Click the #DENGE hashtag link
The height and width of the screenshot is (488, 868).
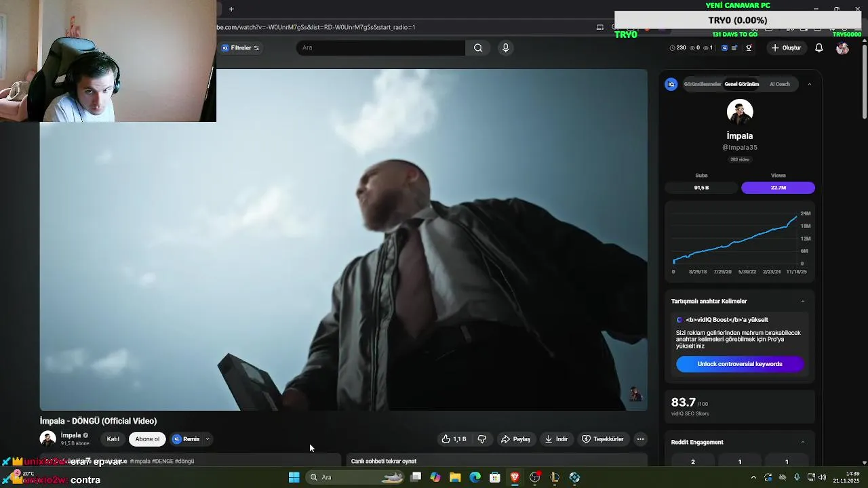click(162, 462)
